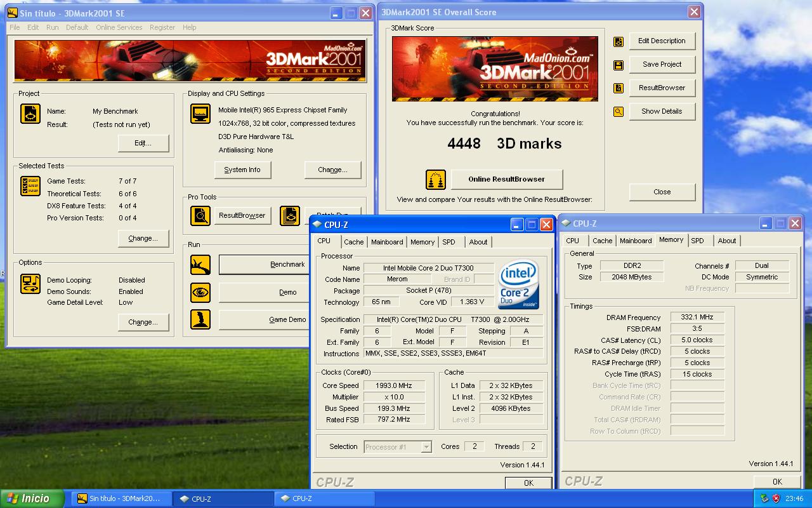The width and height of the screenshot is (812, 508).
Task: Open the Default menu in 3DMark2001
Action: [x=77, y=27]
